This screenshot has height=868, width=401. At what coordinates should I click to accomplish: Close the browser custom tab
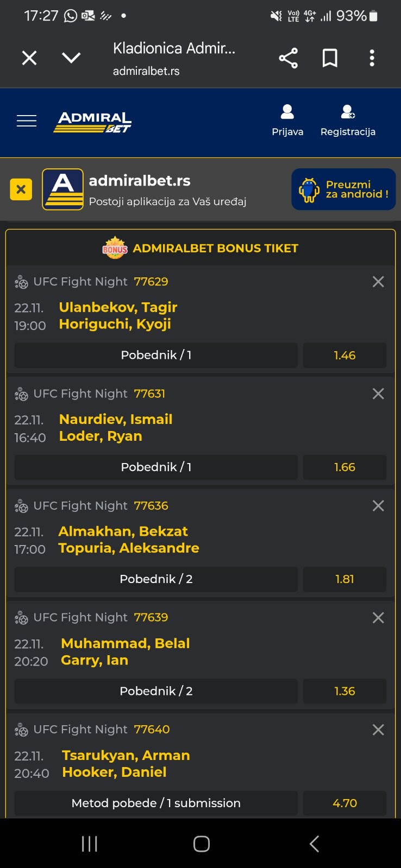29,58
